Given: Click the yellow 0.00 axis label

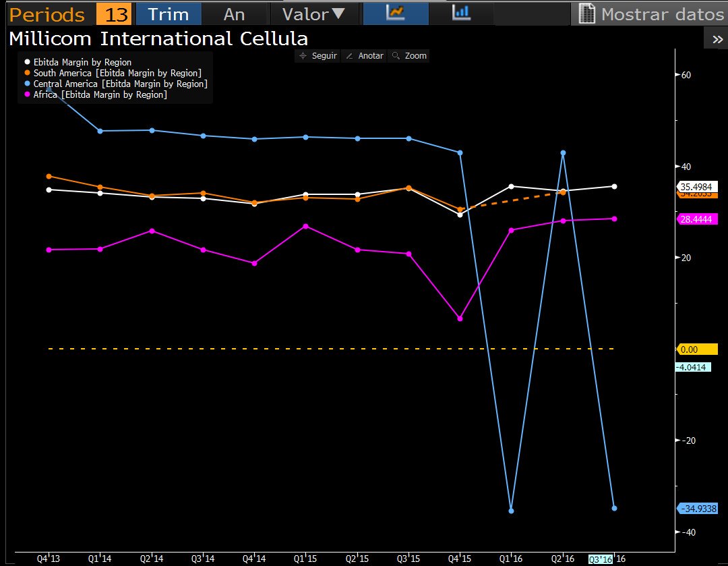Looking at the screenshot, I should (x=696, y=349).
